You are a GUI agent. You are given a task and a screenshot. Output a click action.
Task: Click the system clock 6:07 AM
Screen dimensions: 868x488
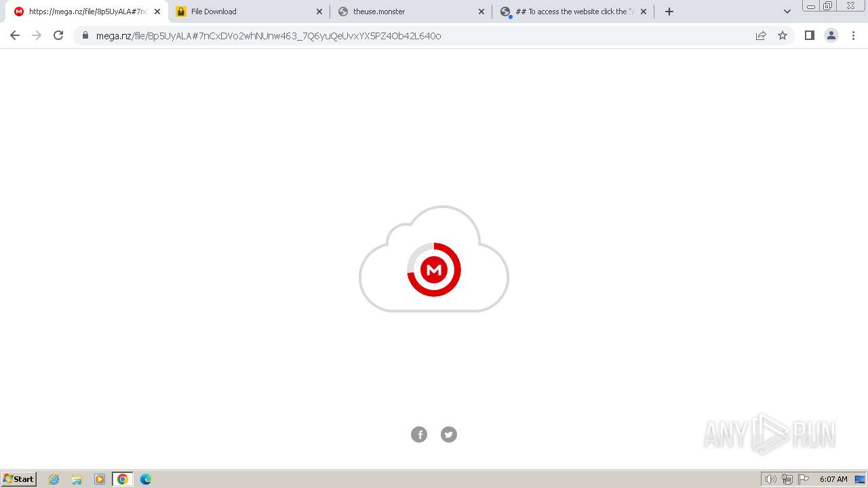coord(833,479)
